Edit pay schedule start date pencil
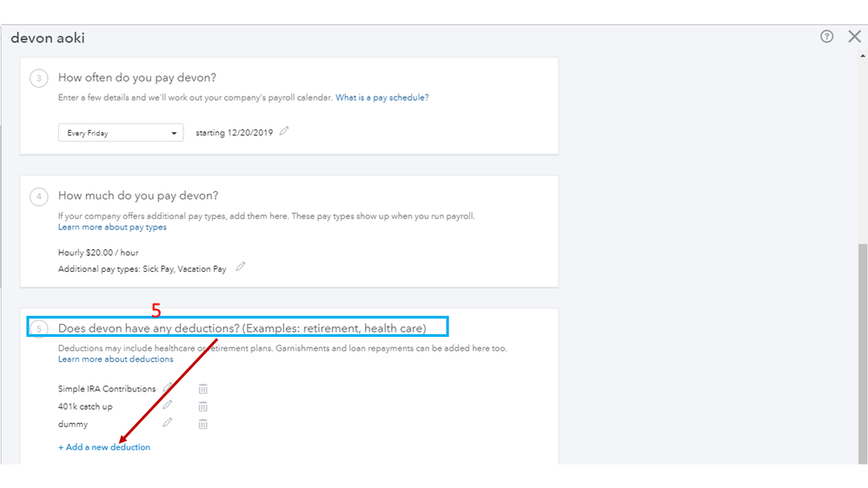Image resolution: width=868 pixels, height=488 pixels. tap(284, 131)
